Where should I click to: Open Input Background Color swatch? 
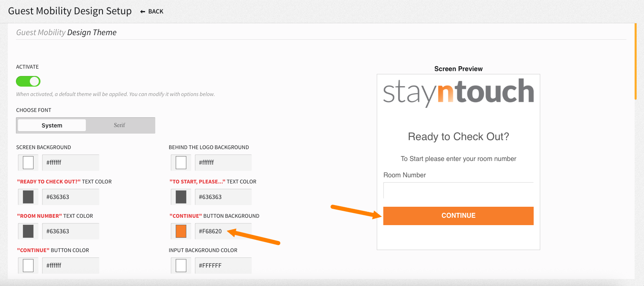pyautogui.click(x=181, y=266)
